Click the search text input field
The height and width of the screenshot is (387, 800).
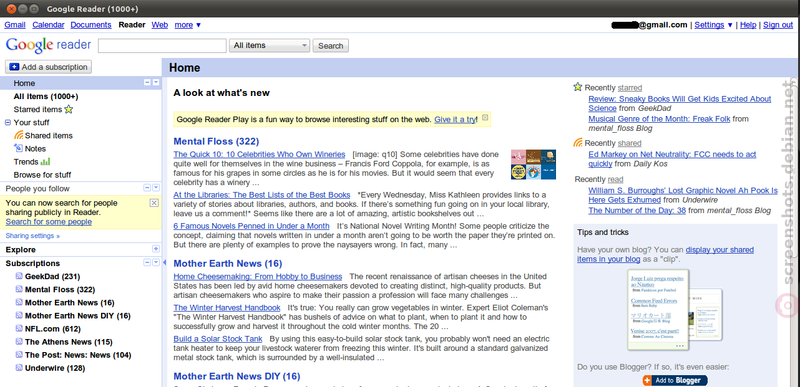coord(162,45)
